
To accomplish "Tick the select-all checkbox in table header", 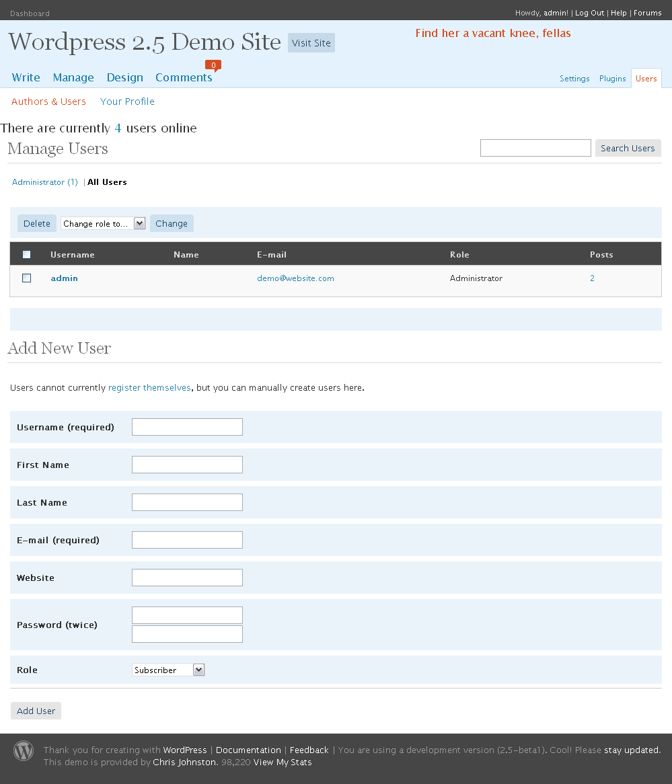I will pyautogui.click(x=26, y=255).
